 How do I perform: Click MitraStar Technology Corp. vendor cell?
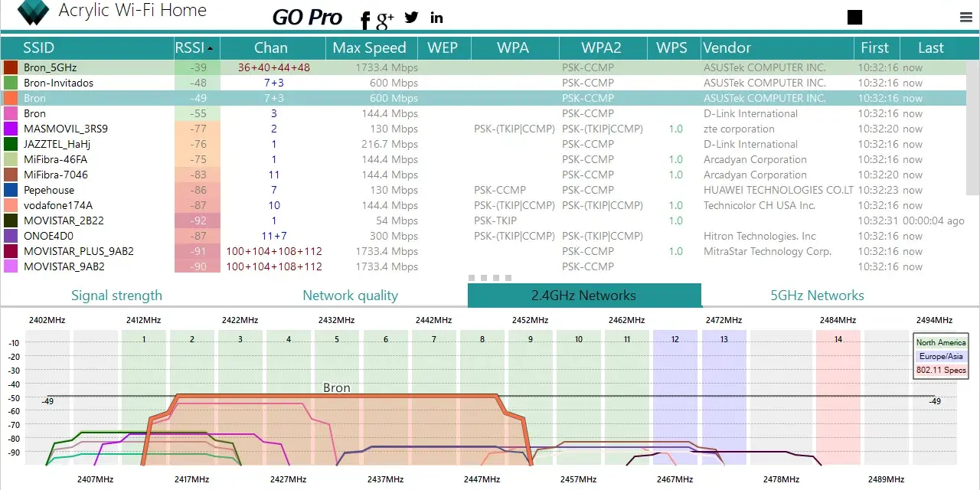tap(767, 251)
